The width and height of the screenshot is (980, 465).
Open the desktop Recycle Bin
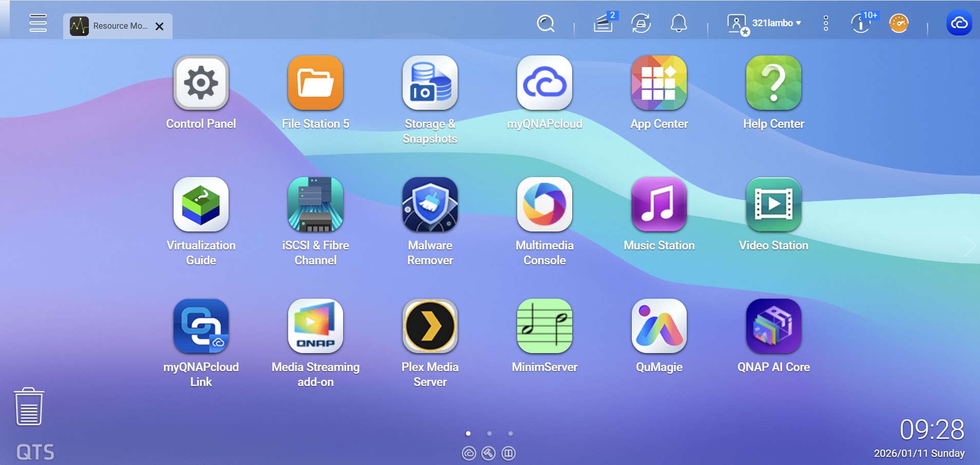pyautogui.click(x=29, y=406)
